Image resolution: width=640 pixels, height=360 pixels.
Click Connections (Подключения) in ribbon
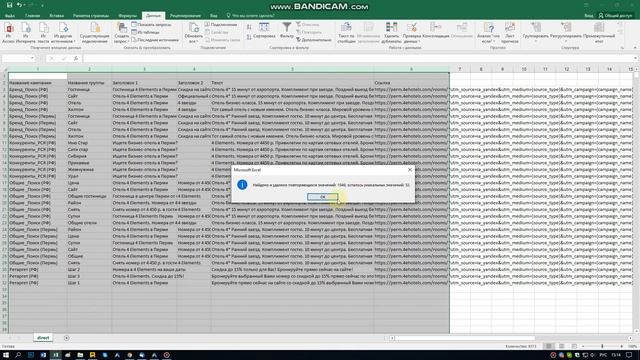[221, 24]
